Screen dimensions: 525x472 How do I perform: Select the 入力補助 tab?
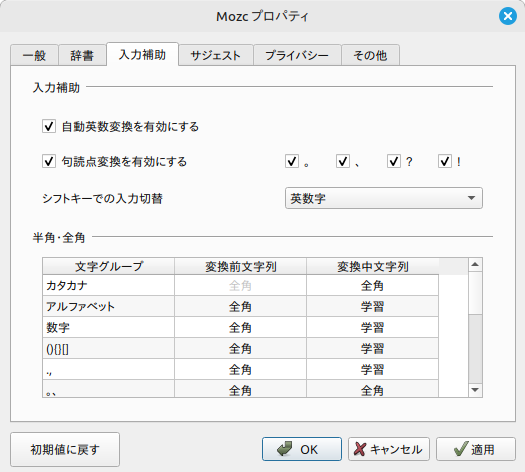point(142,54)
